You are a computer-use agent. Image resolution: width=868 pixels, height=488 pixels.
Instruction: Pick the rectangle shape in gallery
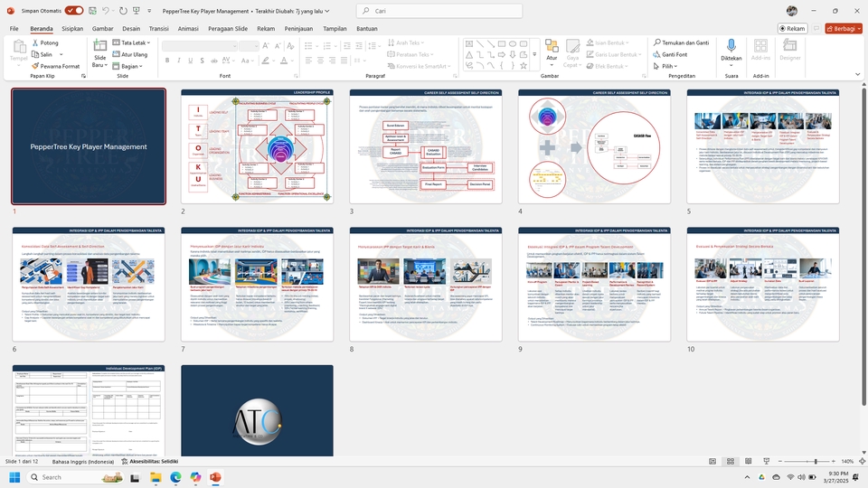502,43
